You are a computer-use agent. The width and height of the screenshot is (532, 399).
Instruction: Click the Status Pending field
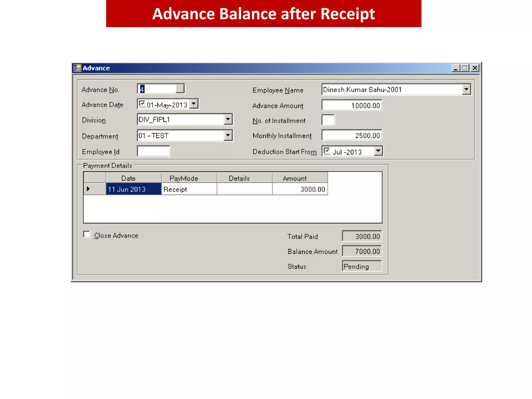[362, 266]
